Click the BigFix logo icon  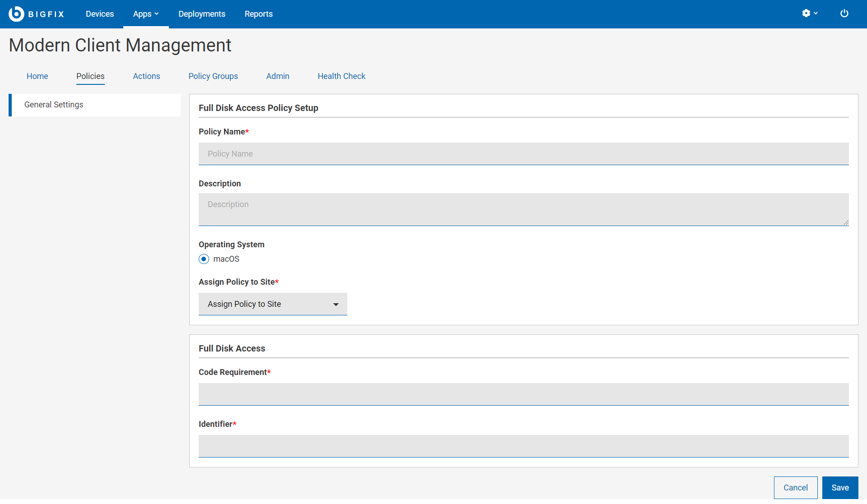point(16,14)
